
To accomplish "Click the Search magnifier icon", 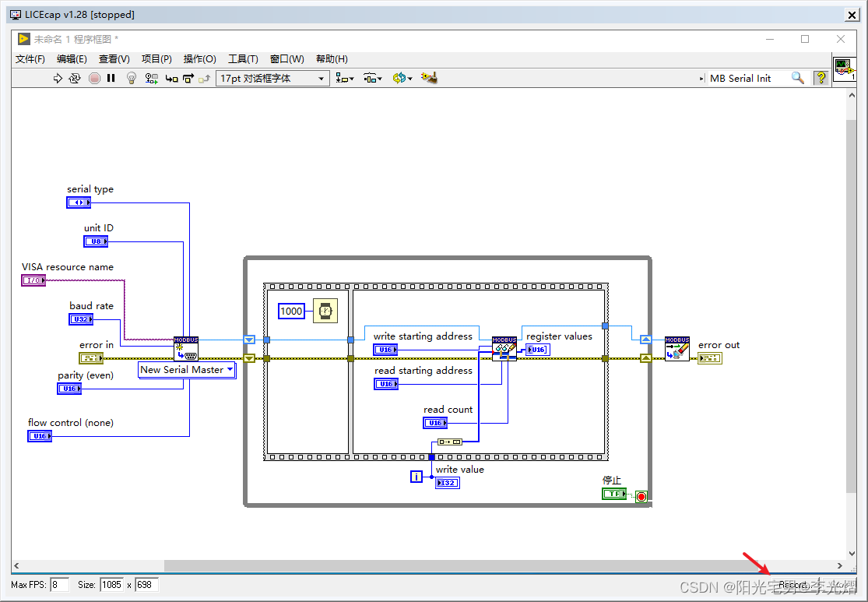I will coord(798,78).
